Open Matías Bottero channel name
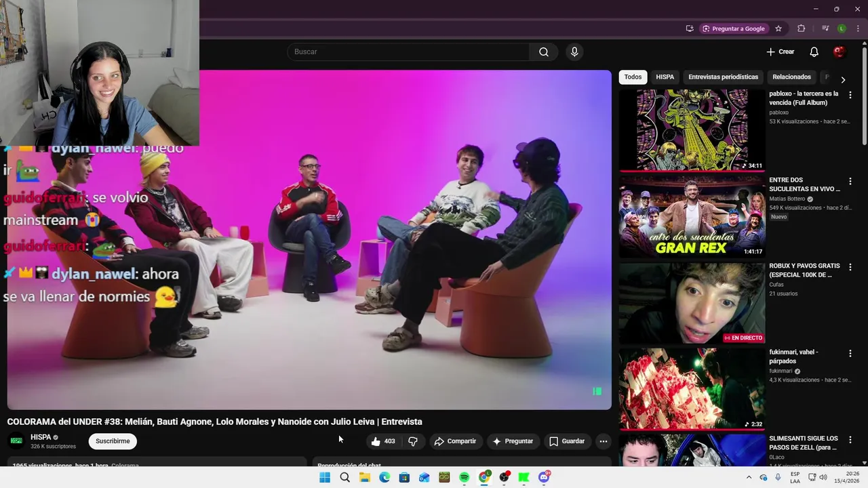This screenshot has width=868, height=488. (787, 199)
